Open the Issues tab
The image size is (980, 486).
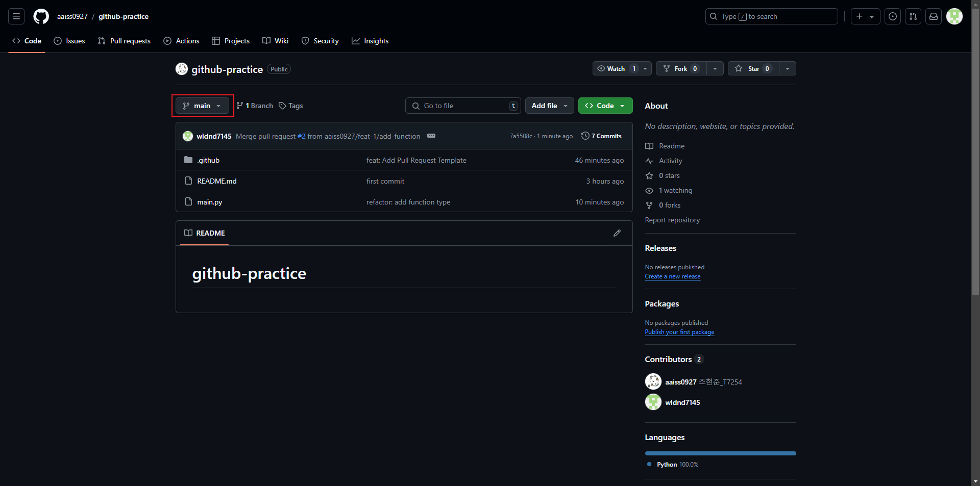[x=69, y=41]
